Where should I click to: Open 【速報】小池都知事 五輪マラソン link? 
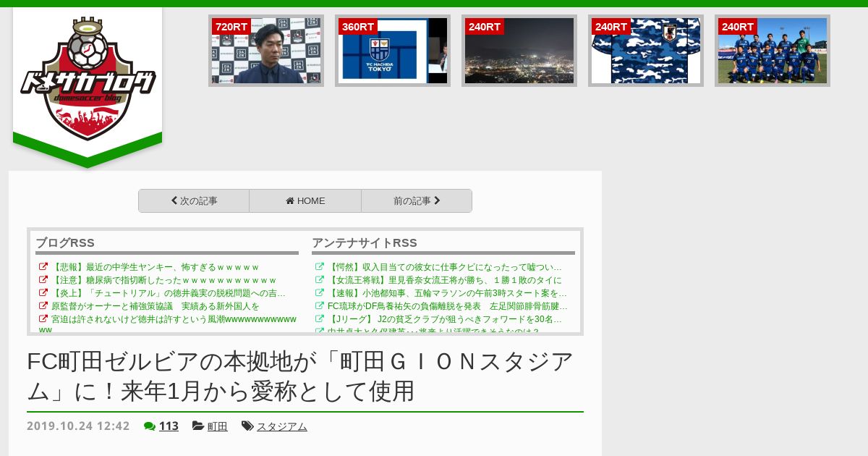tap(447, 293)
